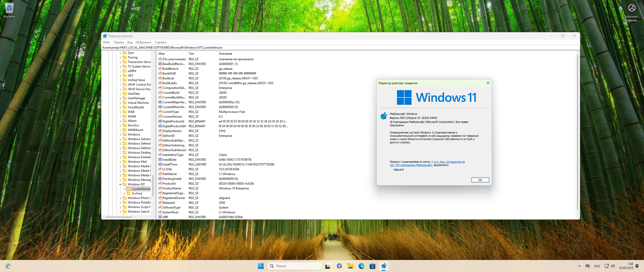Select the Registry Editor taskbar icon

coord(384,266)
